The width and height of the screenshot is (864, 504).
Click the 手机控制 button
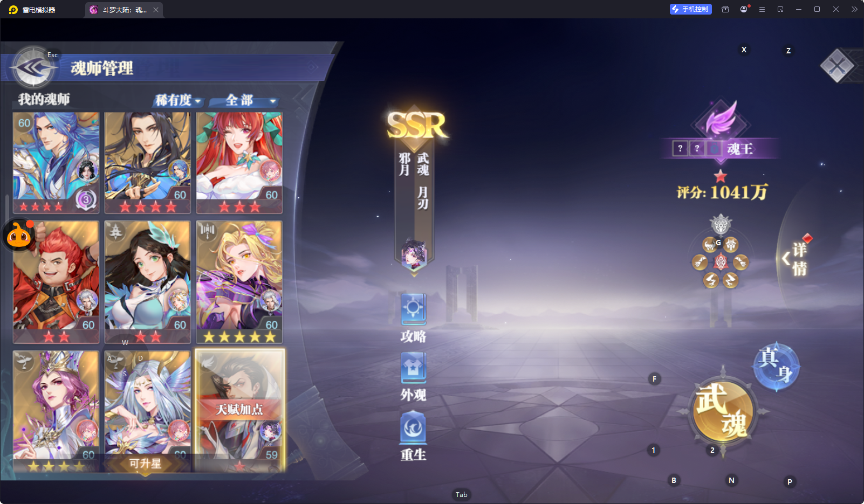[x=691, y=9]
